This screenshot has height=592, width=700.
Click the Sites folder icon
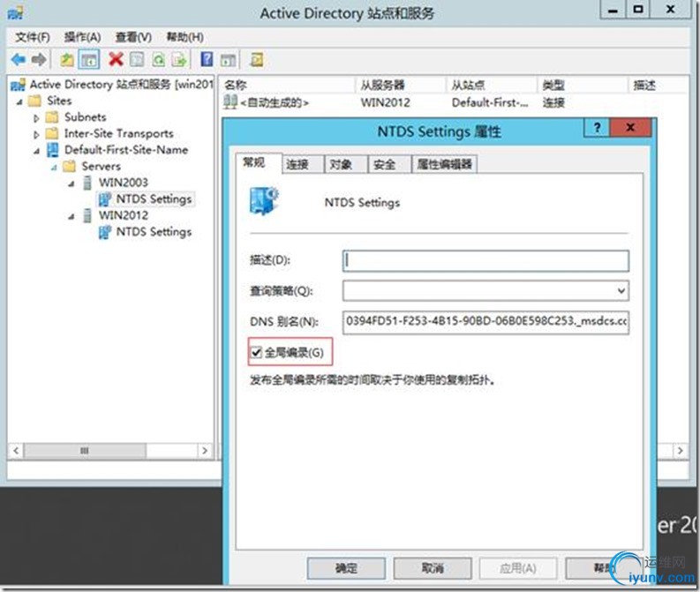(x=34, y=101)
